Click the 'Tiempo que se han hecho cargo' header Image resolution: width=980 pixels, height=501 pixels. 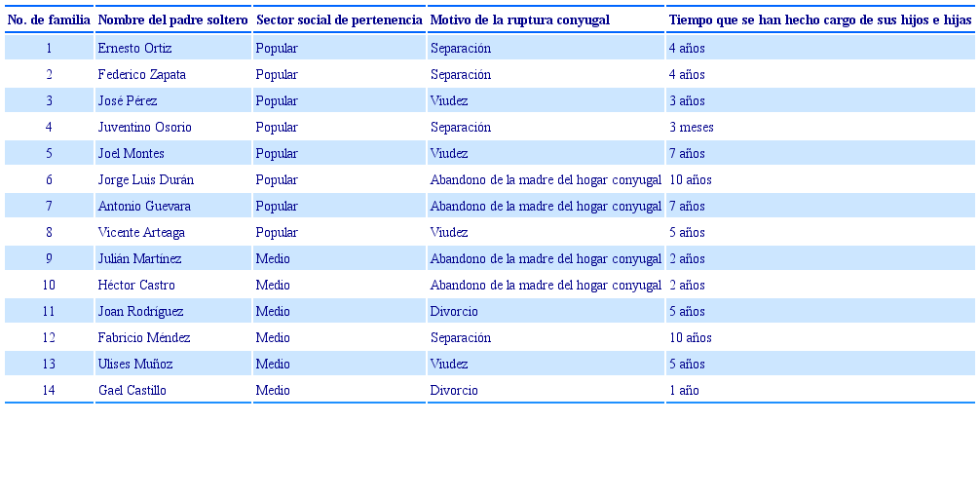[x=819, y=19]
